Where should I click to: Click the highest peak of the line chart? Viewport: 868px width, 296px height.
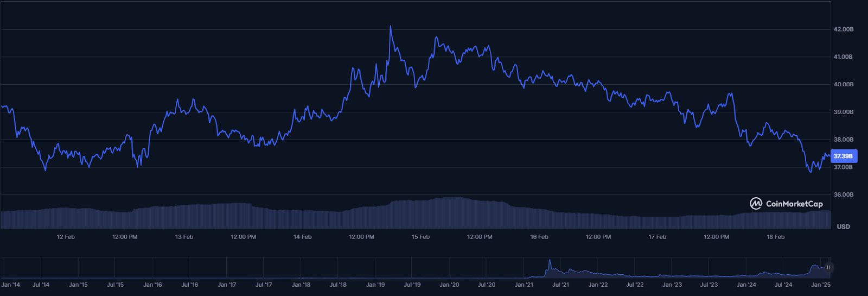click(x=391, y=26)
